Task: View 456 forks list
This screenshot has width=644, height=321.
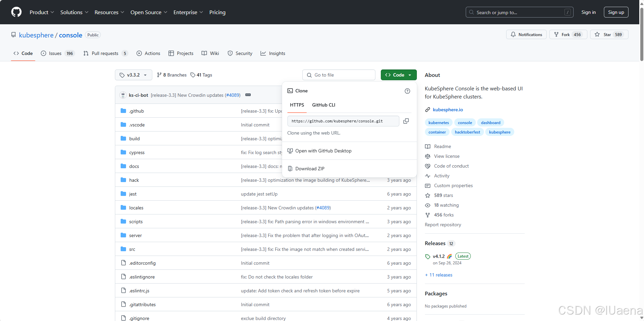Action: click(444, 215)
